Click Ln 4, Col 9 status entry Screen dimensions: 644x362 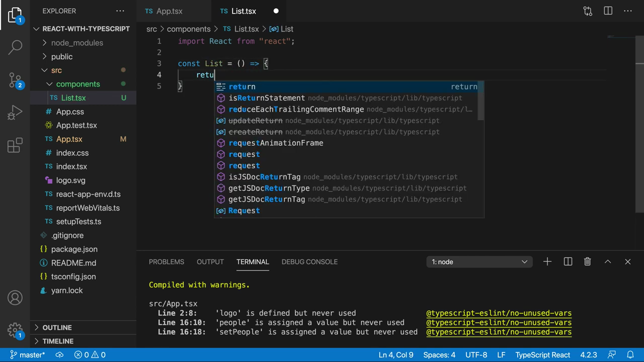396,354
